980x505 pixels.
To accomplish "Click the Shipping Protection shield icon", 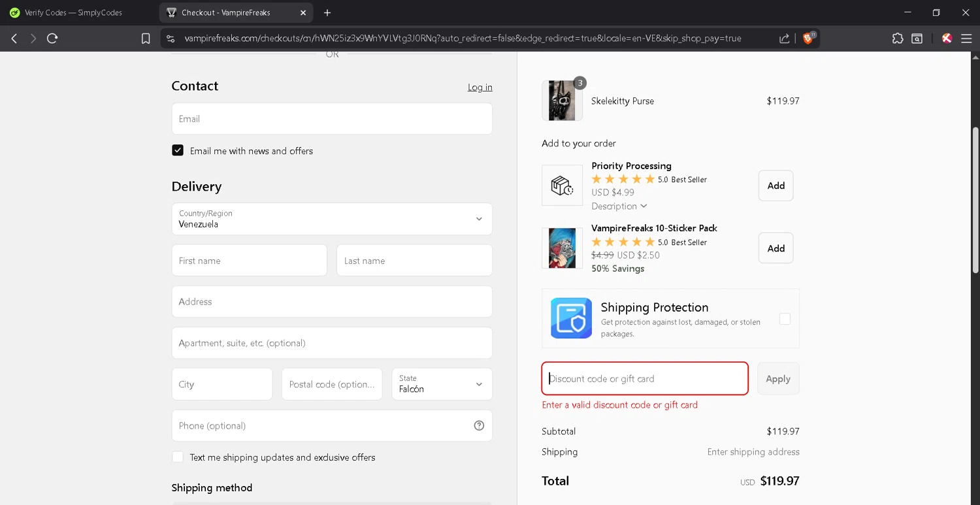I will click(x=571, y=318).
